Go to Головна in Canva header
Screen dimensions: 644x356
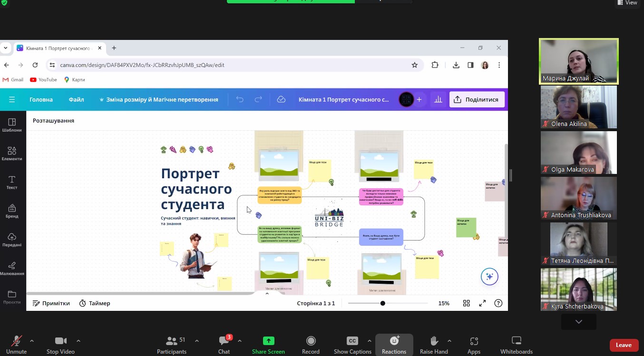pos(41,99)
